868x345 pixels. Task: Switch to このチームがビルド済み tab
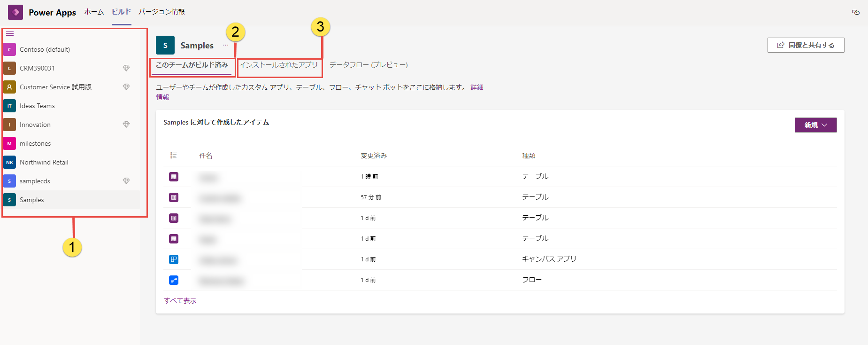[x=192, y=65]
